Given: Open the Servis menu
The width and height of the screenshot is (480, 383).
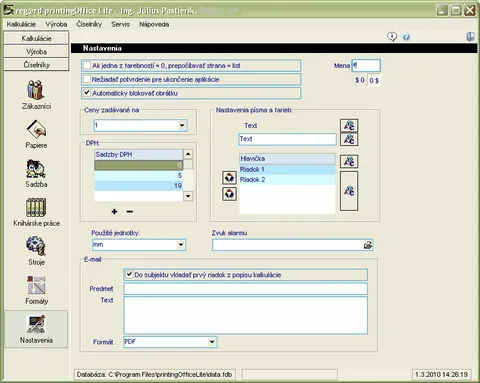Looking at the screenshot, I should [x=120, y=24].
